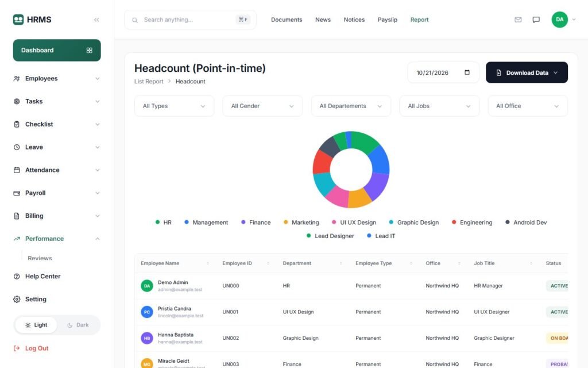Click the Dashboard grid icon
This screenshot has width=588, height=368.
click(x=89, y=51)
